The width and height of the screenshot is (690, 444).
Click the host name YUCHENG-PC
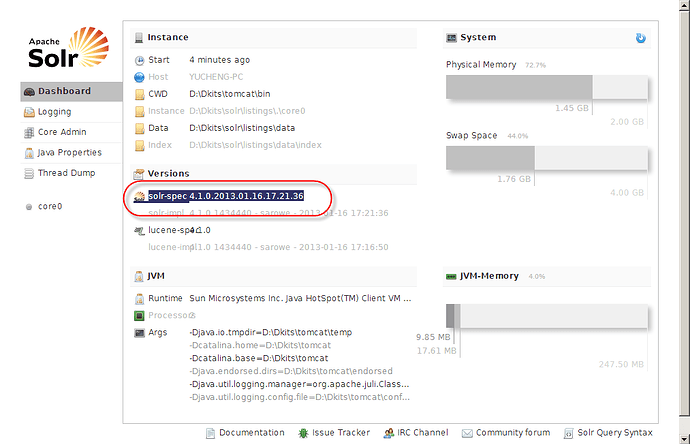[x=216, y=77]
